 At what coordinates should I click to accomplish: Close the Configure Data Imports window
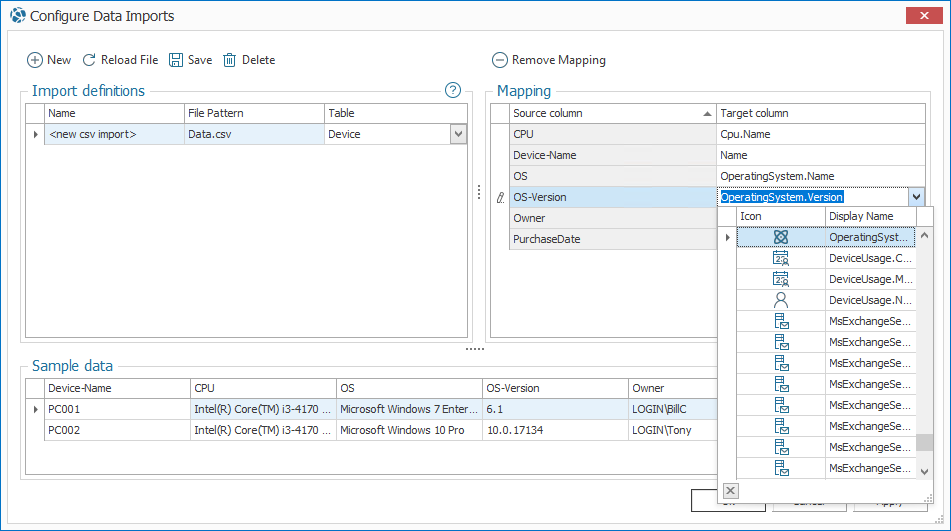[x=924, y=15]
